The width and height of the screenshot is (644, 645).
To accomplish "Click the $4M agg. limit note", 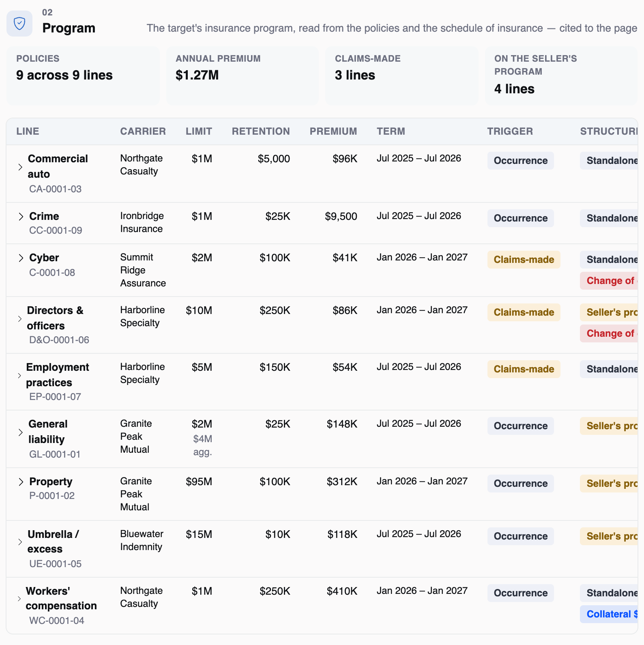I will (202, 445).
